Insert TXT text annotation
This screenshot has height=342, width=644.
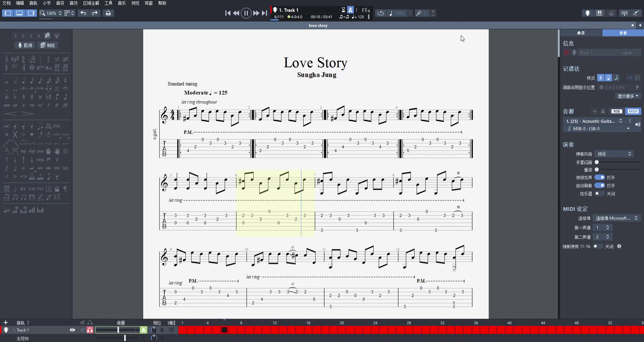click(x=40, y=189)
